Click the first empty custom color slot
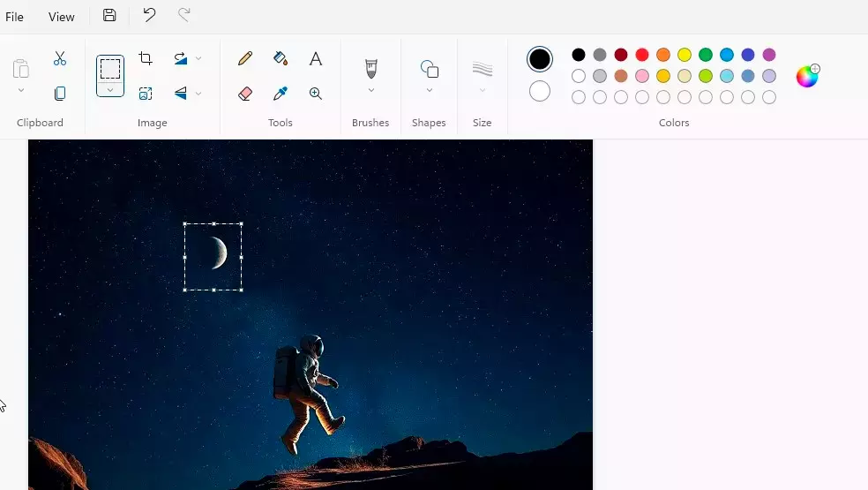Screen dimensions: 868x490 click(579, 97)
